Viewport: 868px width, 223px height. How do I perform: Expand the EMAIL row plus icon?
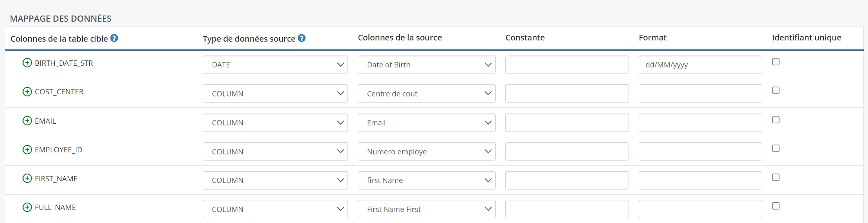click(27, 121)
